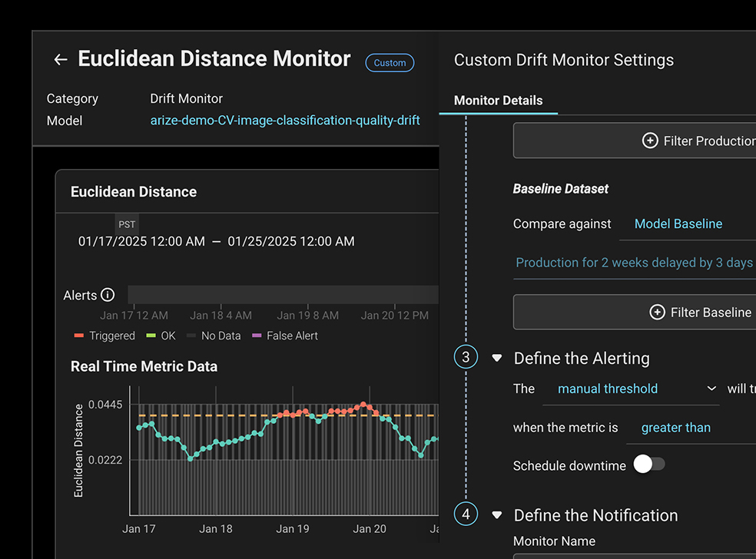Click the step 3 circle marker
756x559 pixels.
(466, 357)
